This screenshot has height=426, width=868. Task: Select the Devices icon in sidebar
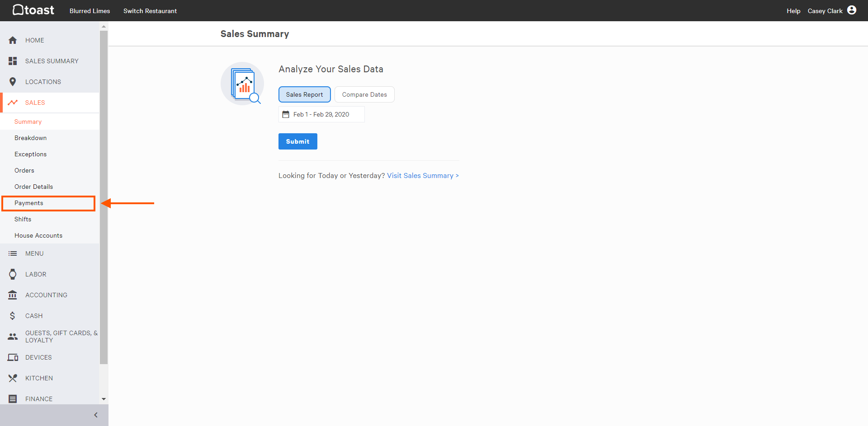(x=13, y=357)
